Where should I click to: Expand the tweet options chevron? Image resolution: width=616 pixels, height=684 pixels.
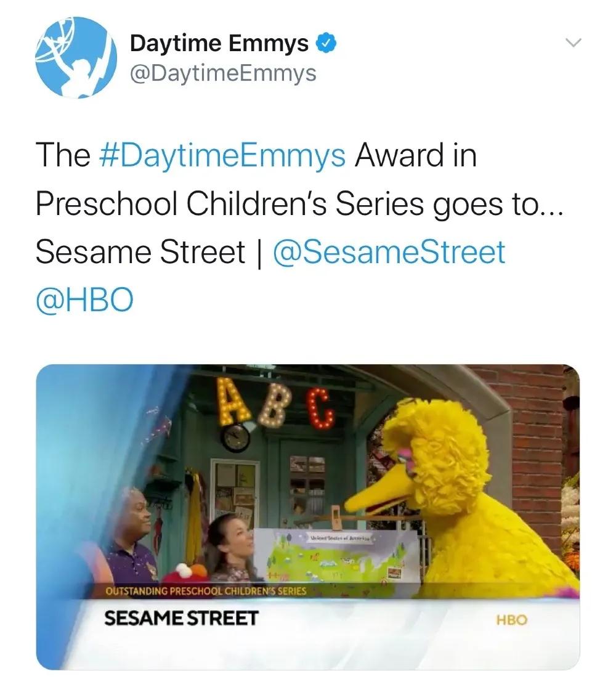[573, 43]
